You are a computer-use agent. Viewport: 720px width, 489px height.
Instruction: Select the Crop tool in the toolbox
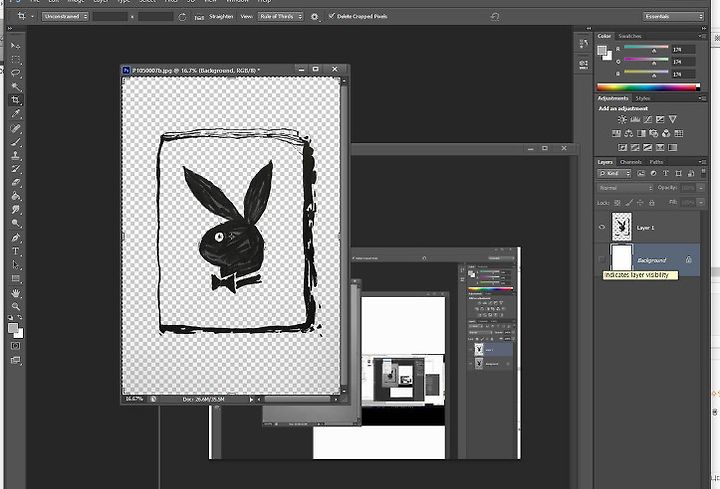[x=16, y=100]
